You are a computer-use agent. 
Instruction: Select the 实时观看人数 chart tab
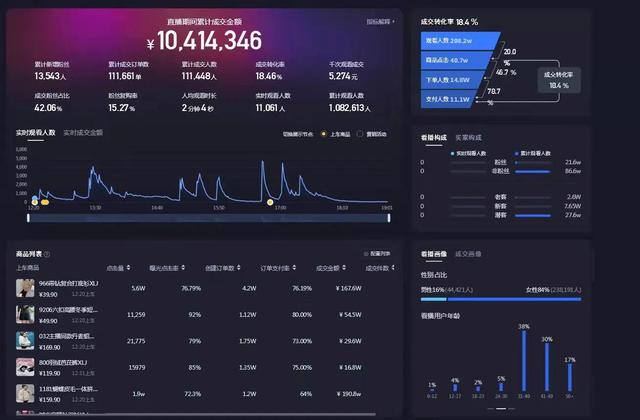(34, 132)
